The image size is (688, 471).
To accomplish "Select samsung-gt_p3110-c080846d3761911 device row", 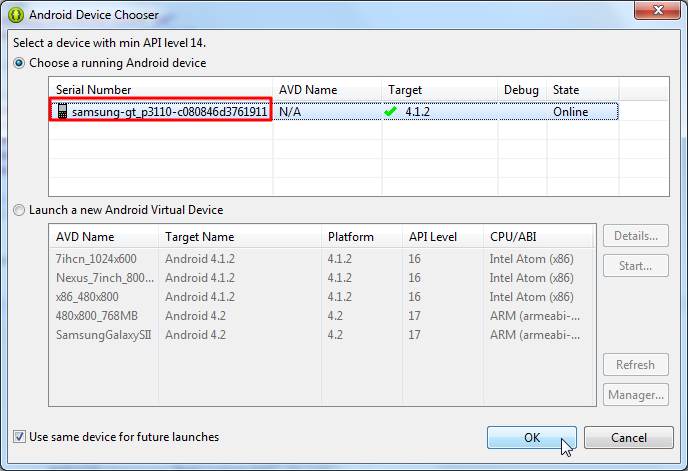I will [333, 111].
